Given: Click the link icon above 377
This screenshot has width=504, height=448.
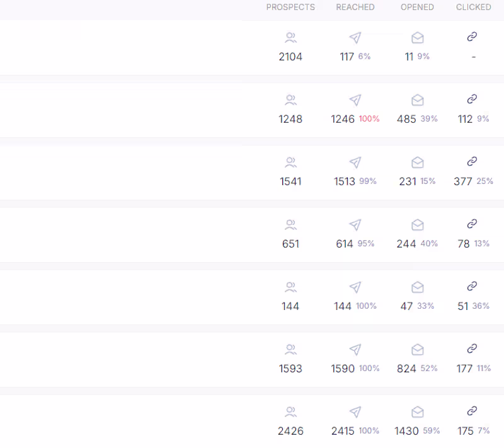Looking at the screenshot, I should [472, 161].
